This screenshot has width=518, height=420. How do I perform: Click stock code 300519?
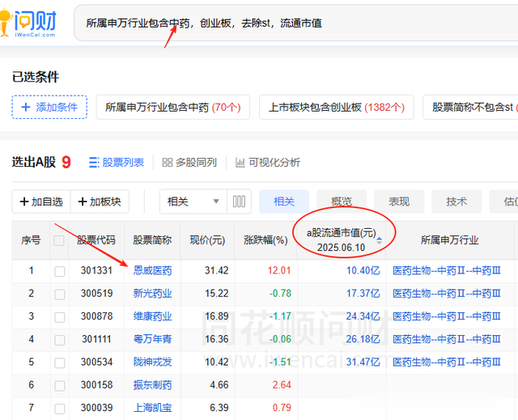tap(97, 293)
